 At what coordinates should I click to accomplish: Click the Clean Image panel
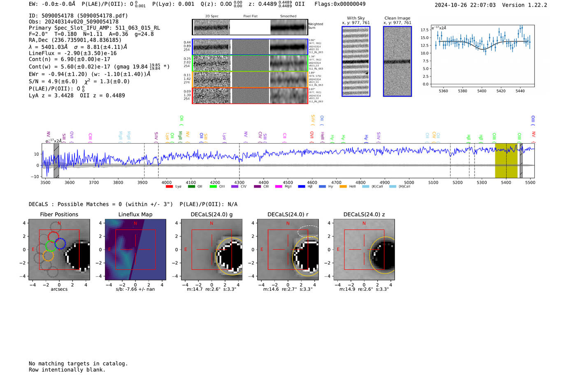point(397,61)
